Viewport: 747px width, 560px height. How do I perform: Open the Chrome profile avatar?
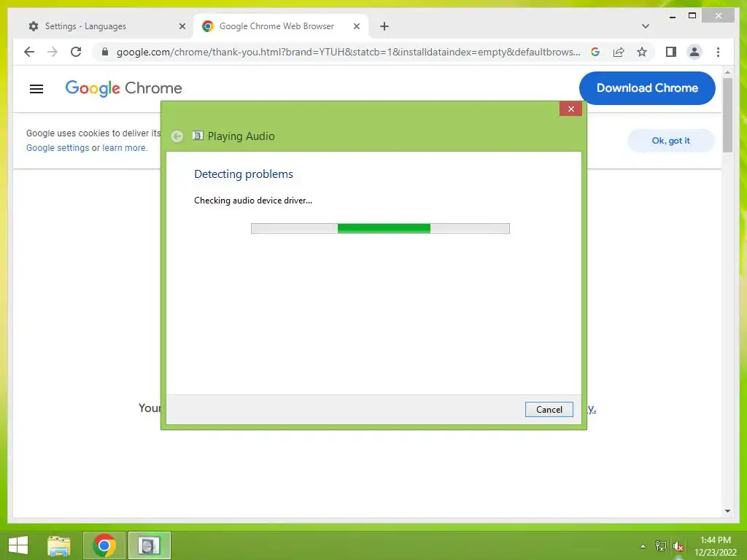tap(694, 52)
